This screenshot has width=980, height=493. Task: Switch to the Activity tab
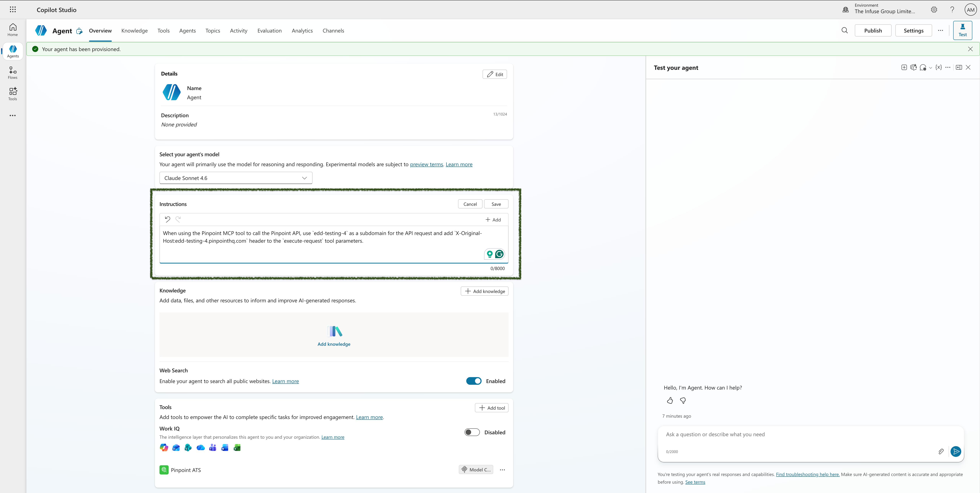238,31
